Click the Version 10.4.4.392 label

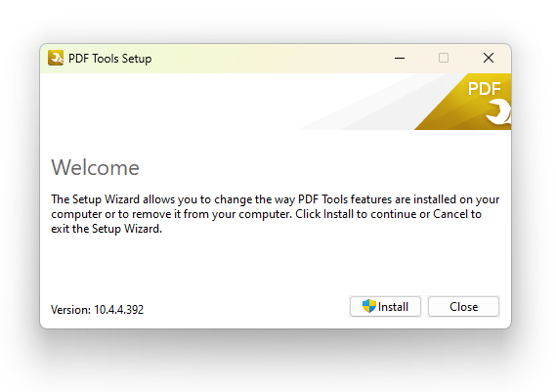coord(97,310)
